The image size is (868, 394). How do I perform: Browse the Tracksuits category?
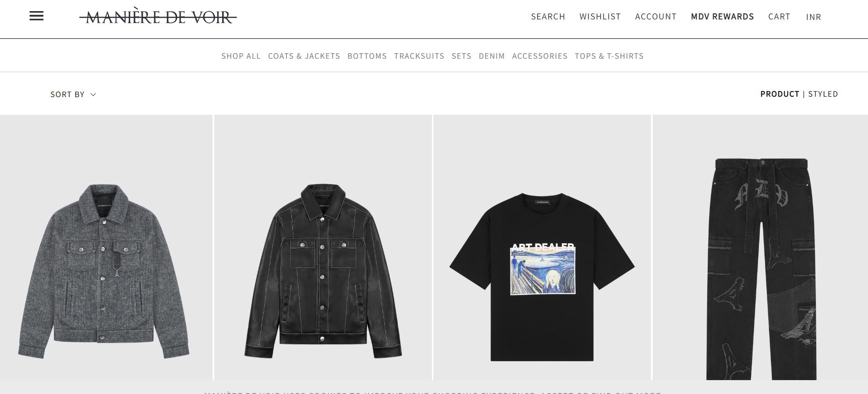(419, 56)
